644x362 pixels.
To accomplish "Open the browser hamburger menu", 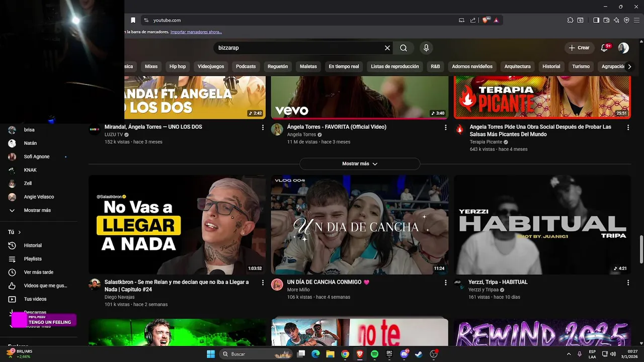I will coord(636,20).
